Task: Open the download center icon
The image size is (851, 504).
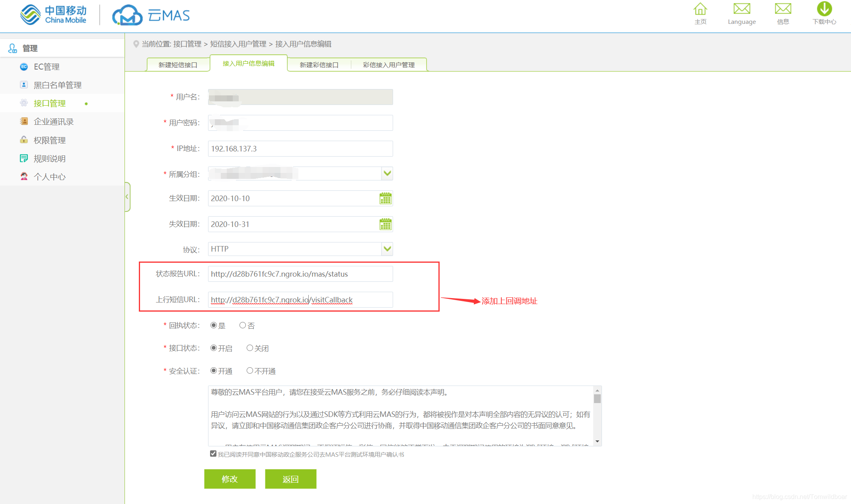Action: [x=824, y=9]
